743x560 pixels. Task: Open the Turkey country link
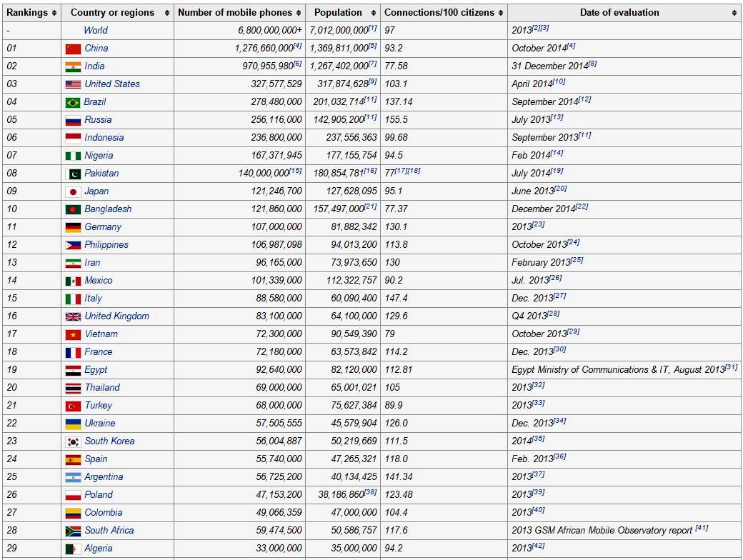[99, 406]
